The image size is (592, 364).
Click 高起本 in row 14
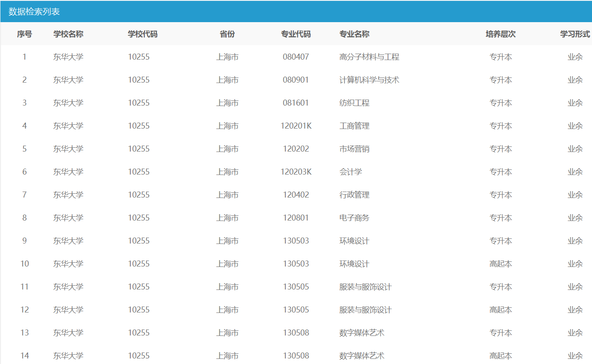(x=501, y=356)
